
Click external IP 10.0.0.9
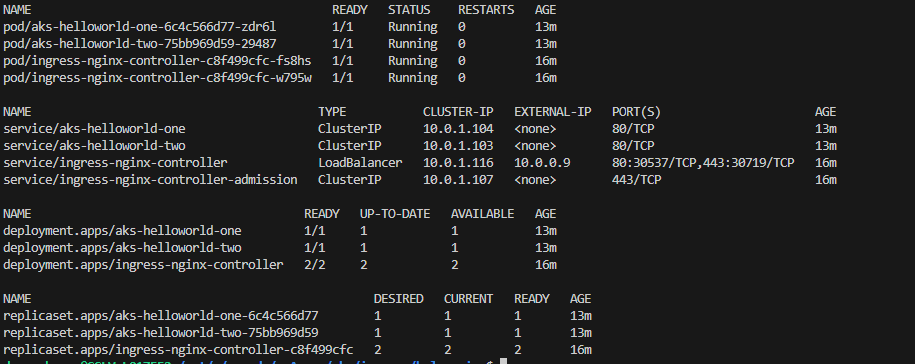[542, 162]
